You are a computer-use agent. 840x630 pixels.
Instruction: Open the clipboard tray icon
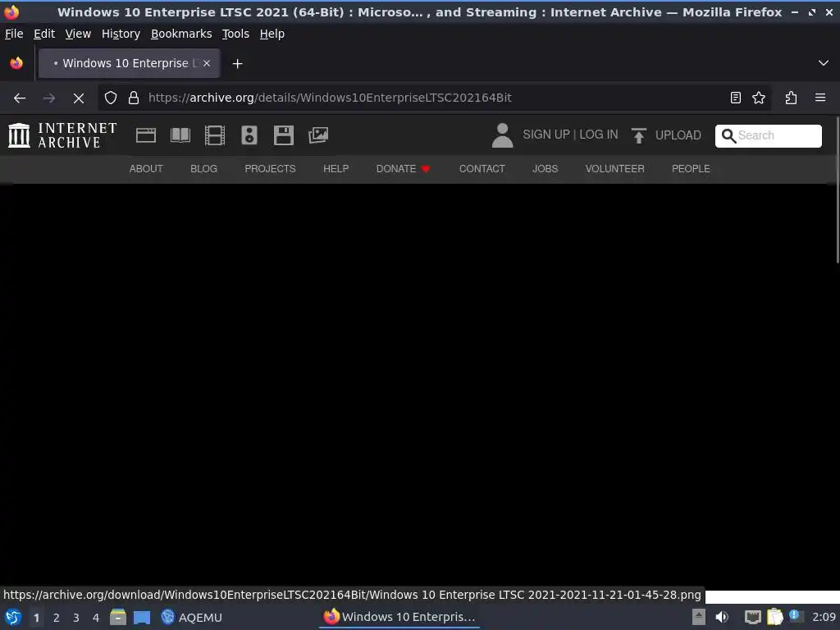click(774, 617)
